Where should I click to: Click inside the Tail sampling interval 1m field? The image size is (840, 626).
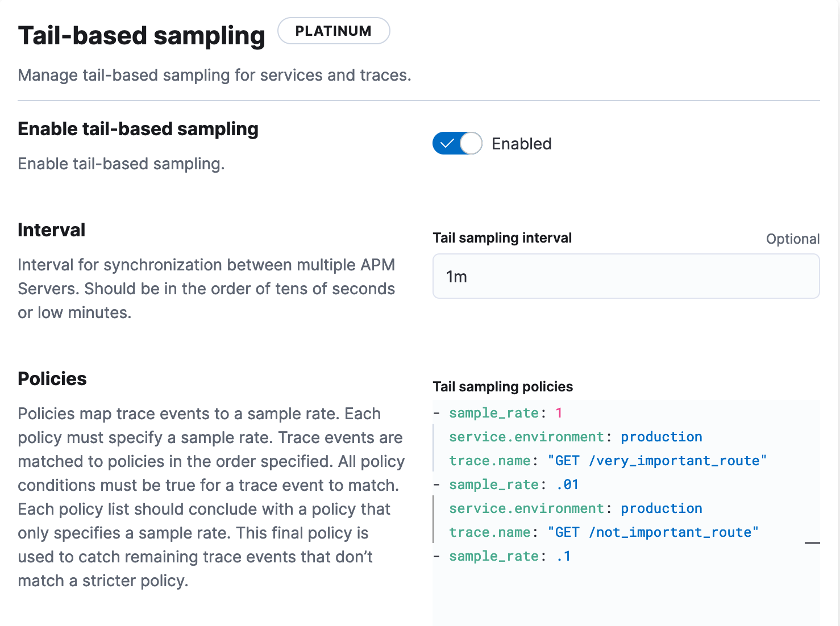(x=625, y=277)
